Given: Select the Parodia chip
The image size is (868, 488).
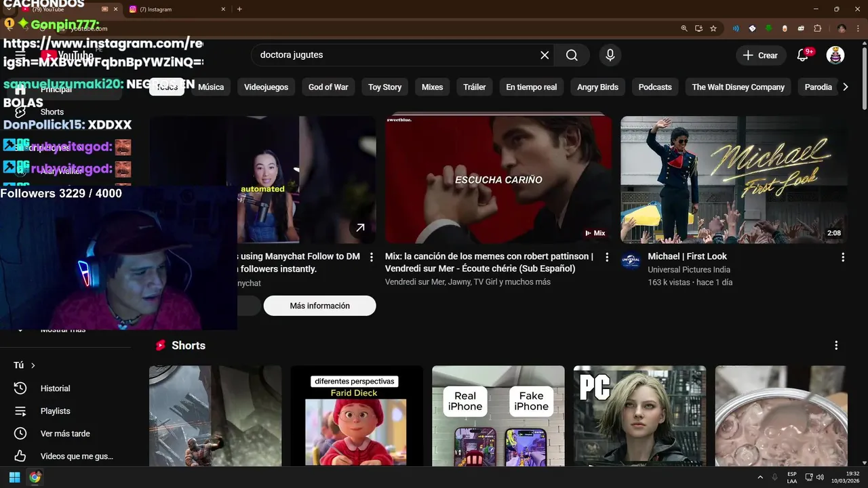Looking at the screenshot, I should pyautogui.click(x=818, y=87).
